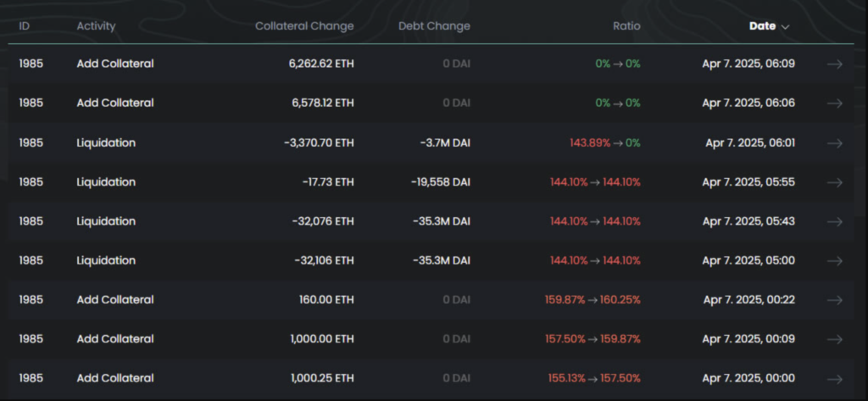This screenshot has height=401, width=868.
Task: Open arrow icon on 6,578.12 ETH row
Action: 834,103
